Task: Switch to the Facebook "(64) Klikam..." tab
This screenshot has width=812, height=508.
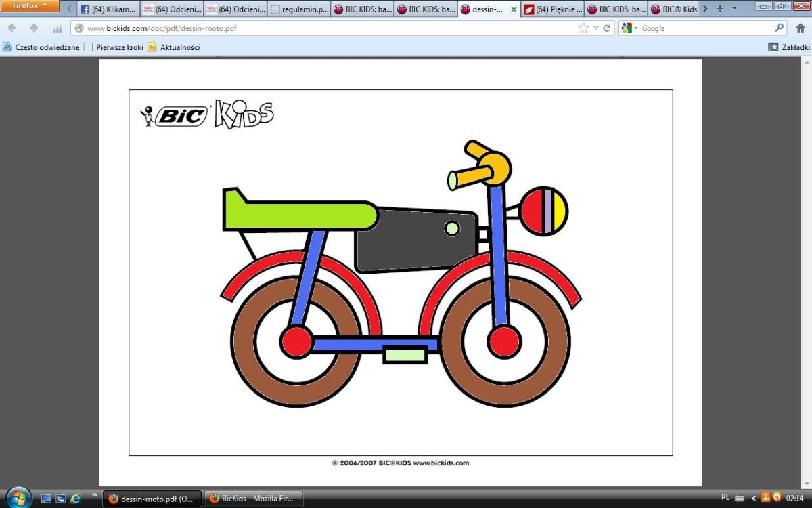Action: click(x=108, y=9)
